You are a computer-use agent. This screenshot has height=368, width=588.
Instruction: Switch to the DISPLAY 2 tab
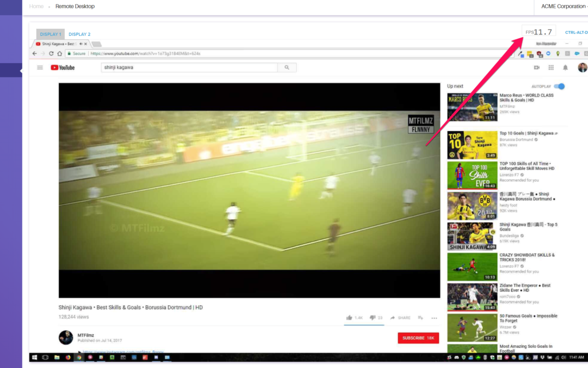[79, 34]
